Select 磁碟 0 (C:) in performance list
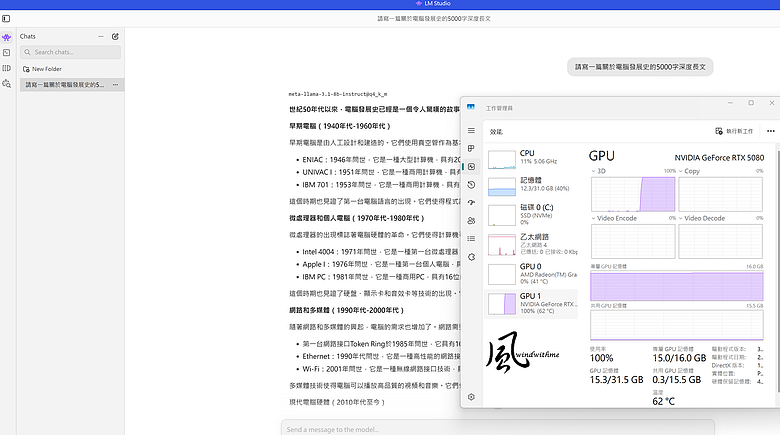780x435 pixels. click(x=531, y=215)
